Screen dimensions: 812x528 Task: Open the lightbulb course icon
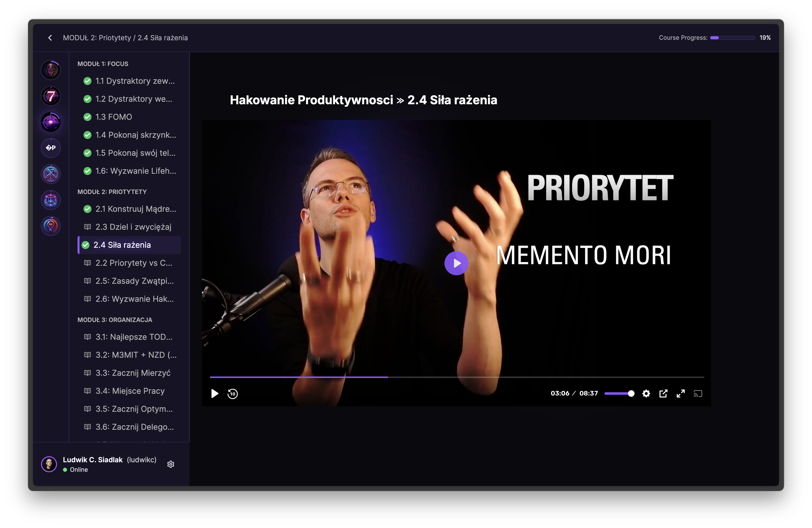50,225
